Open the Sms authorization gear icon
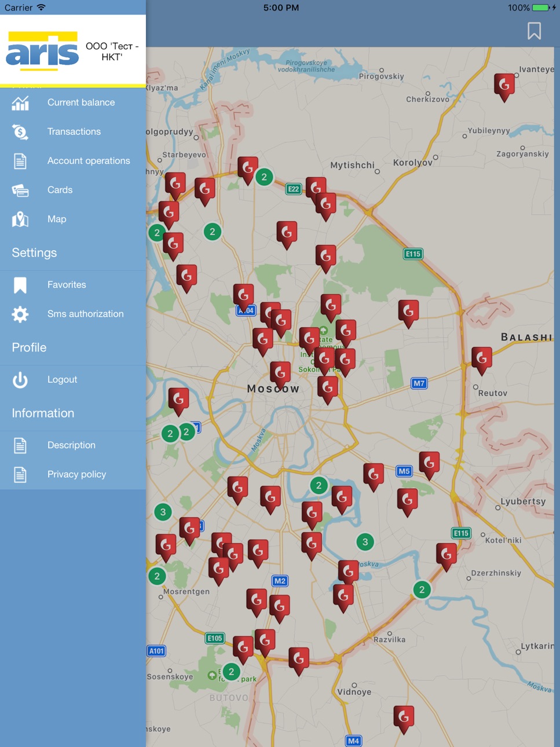560x747 pixels. (x=20, y=314)
